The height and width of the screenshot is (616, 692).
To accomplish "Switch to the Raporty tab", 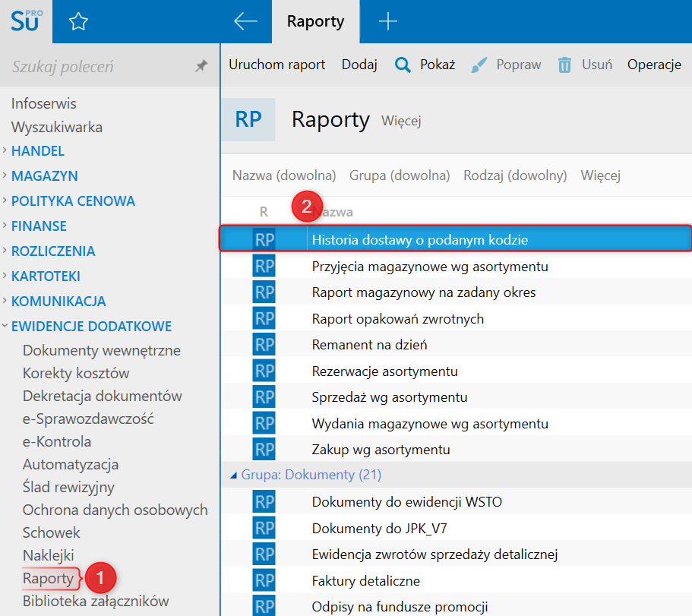I will [315, 22].
